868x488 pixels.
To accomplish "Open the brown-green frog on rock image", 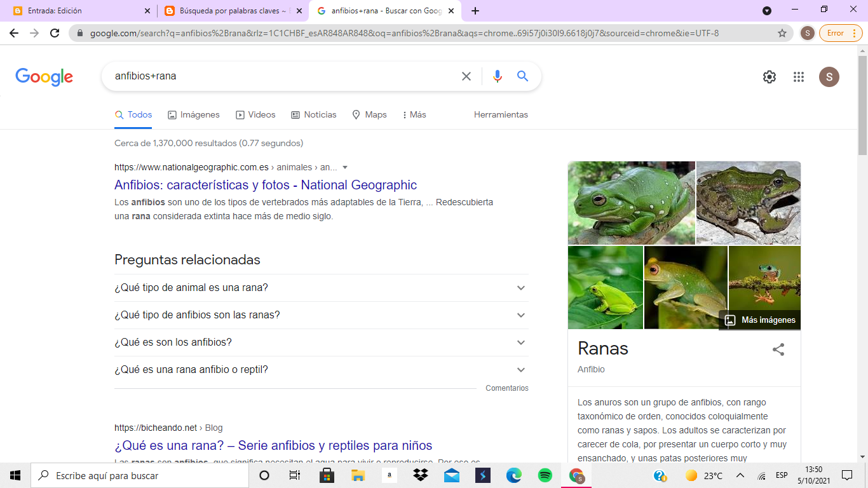I will [x=749, y=203].
